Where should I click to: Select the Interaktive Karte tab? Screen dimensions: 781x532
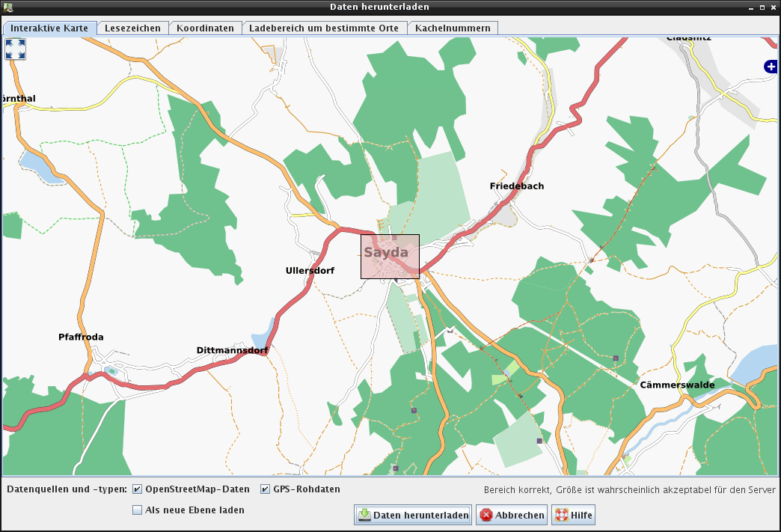point(49,28)
